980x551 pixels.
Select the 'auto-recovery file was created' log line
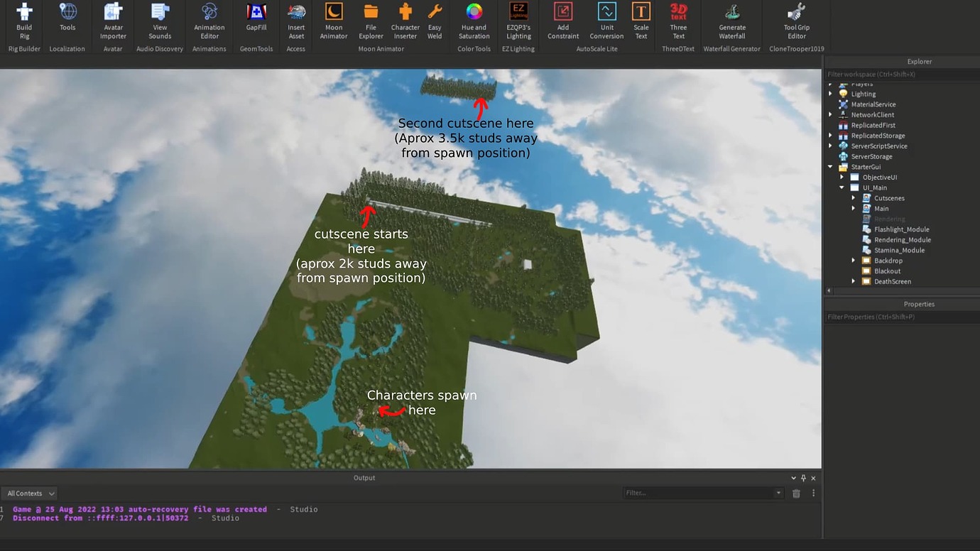[x=165, y=509]
